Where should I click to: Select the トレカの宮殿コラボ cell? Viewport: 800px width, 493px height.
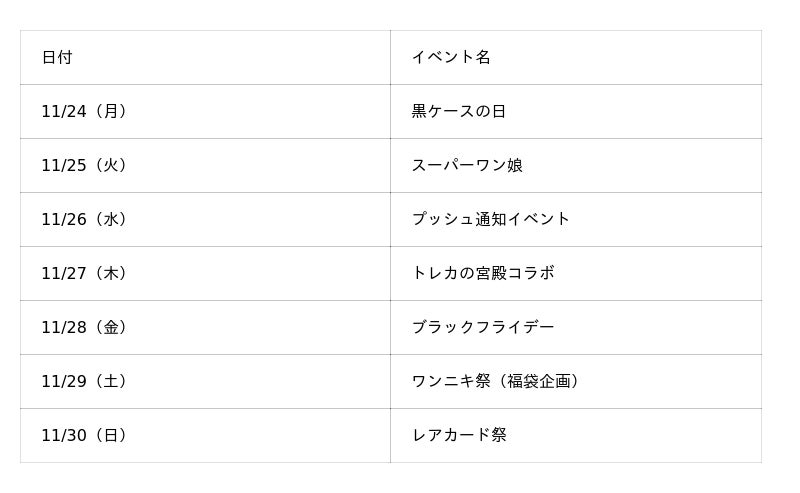point(483,274)
